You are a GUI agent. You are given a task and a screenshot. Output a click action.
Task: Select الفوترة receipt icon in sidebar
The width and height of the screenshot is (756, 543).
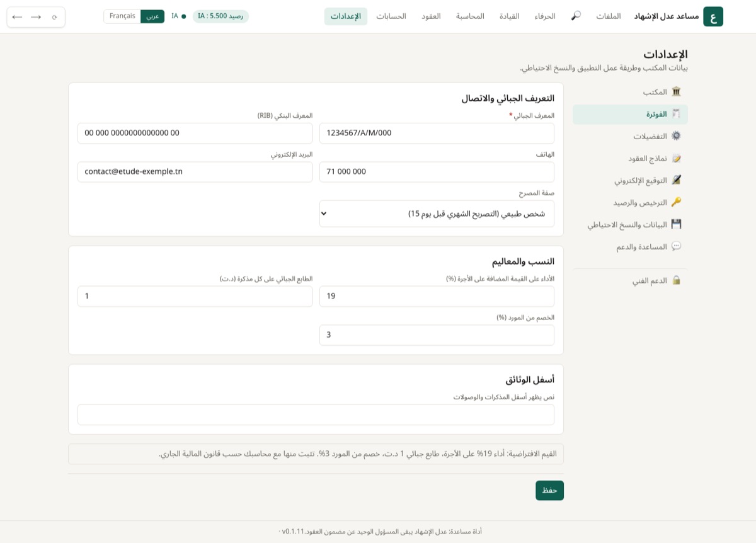pos(676,114)
